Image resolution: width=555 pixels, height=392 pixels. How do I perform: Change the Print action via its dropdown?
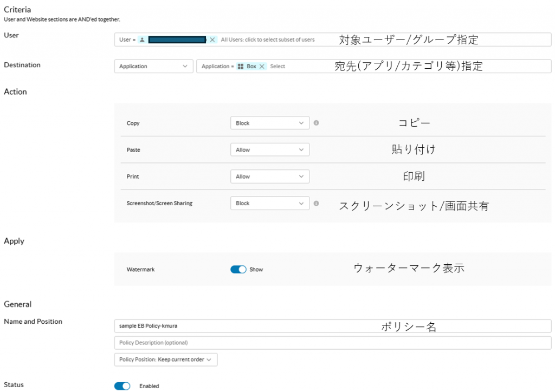(269, 176)
